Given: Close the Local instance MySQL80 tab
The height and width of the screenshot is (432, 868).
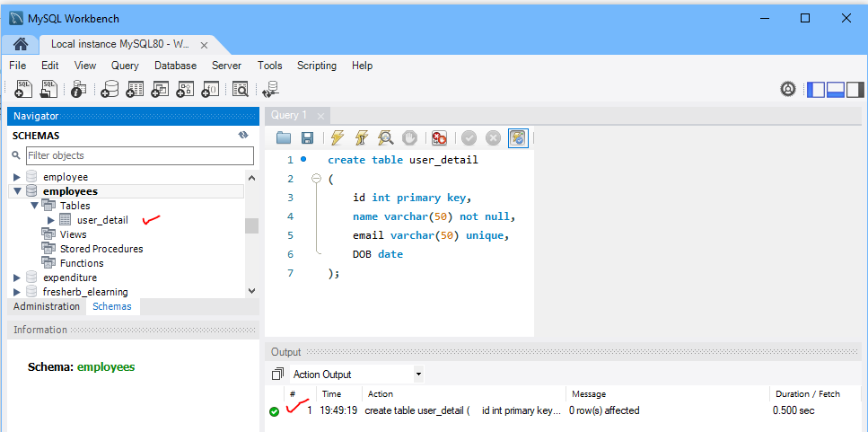Looking at the screenshot, I should click(204, 46).
